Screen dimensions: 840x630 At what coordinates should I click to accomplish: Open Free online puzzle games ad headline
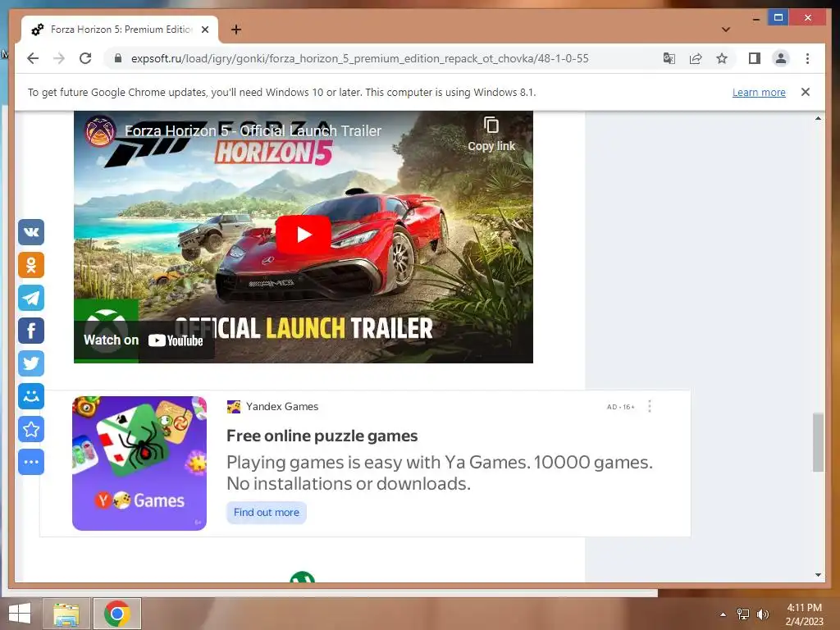tap(322, 436)
